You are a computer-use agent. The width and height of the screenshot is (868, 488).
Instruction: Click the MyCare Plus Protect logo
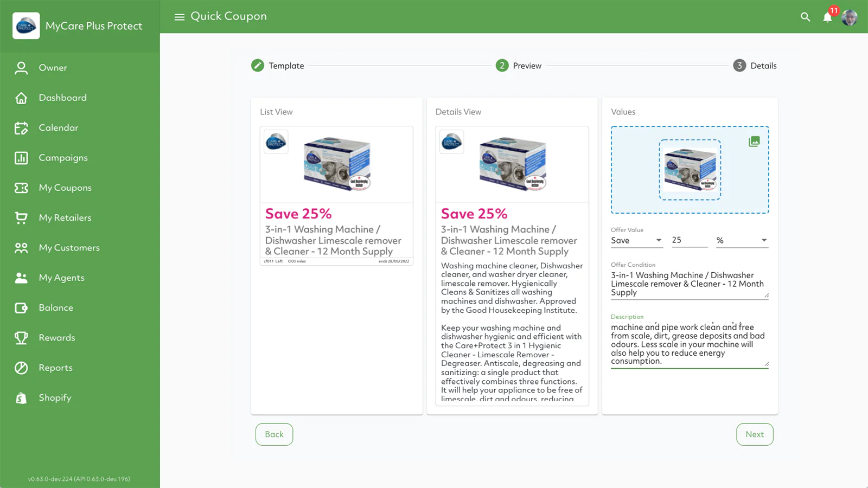point(26,25)
